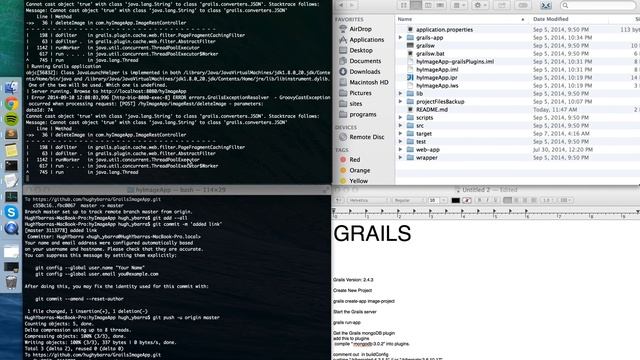Screen dimensions: 640x360
Task: Open QuickTime Player from the Dock
Action: [11, 228]
